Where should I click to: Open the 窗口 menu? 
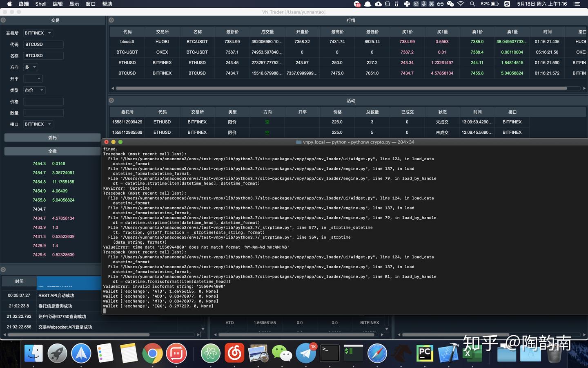coord(91,4)
